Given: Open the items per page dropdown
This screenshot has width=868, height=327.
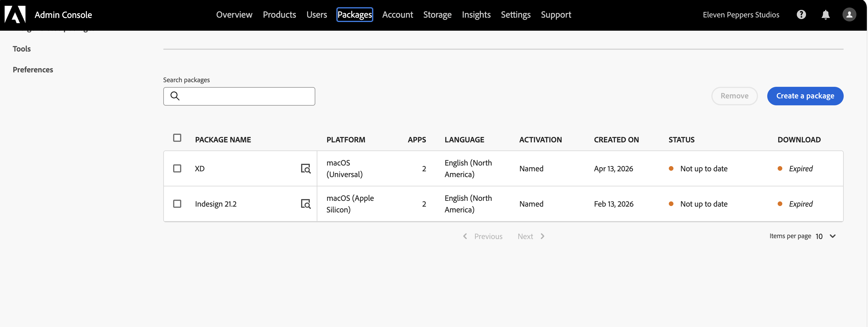Looking at the screenshot, I should (825, 236).
